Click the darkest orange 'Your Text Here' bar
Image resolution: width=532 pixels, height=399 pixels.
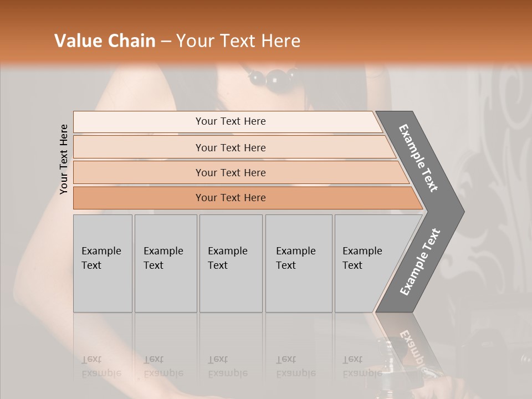coord(248,198)
